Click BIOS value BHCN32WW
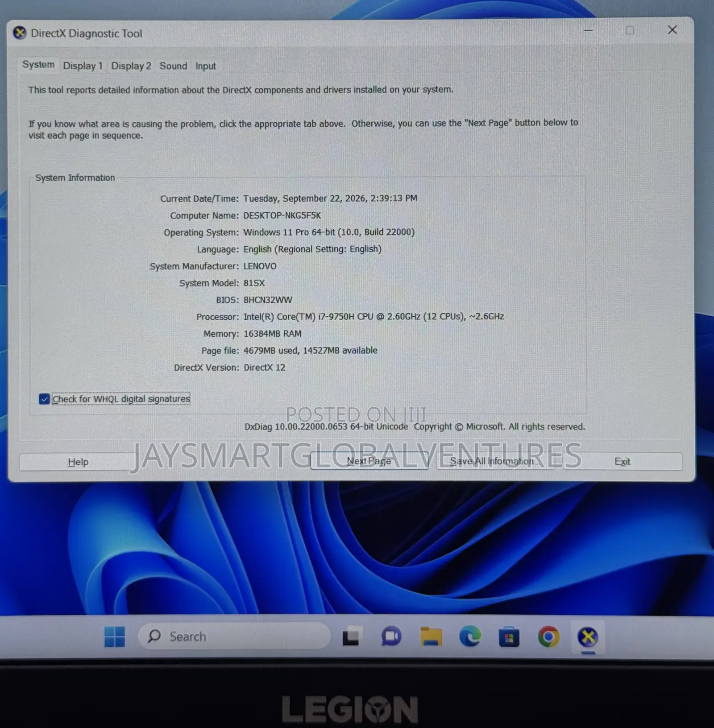The height and width of the screenshot is (728, 714). point(268,300)
